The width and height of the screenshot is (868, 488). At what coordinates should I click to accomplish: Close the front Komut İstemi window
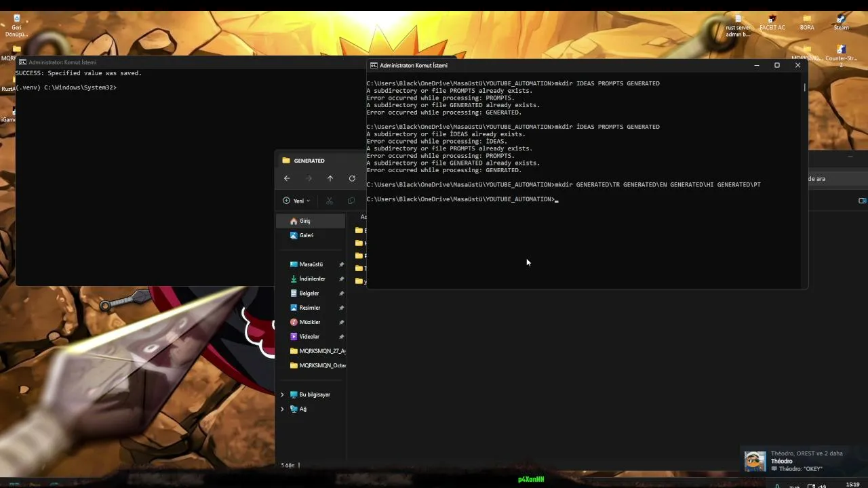(797, 65)
